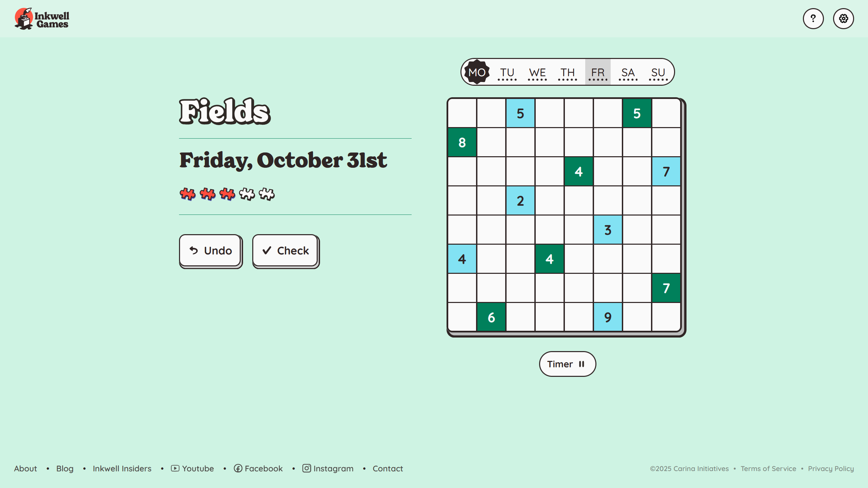Click the dark green 6 cell

[491, 317]
